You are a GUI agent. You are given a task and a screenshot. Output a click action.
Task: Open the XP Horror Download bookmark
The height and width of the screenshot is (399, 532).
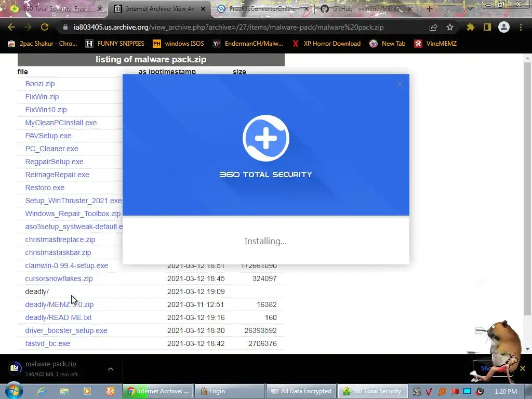326,44
